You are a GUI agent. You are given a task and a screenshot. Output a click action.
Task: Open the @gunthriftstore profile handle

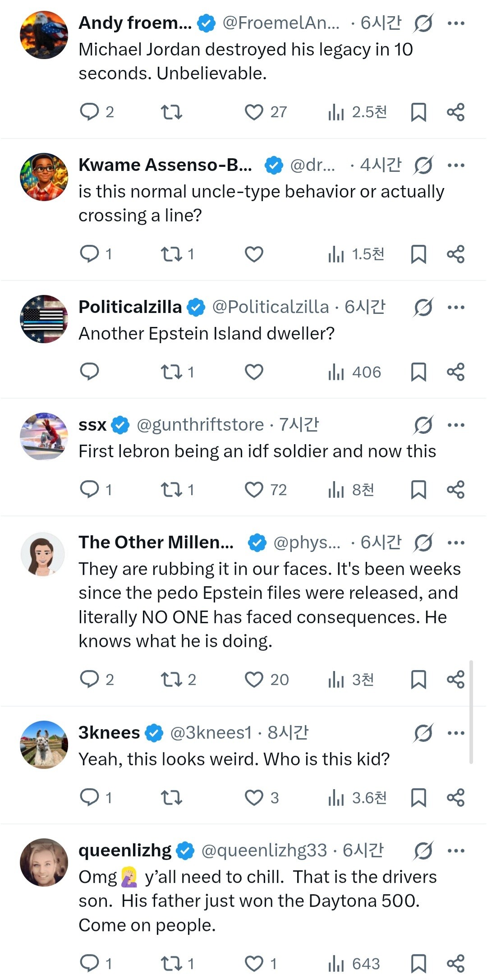click(x=200, y=425)
